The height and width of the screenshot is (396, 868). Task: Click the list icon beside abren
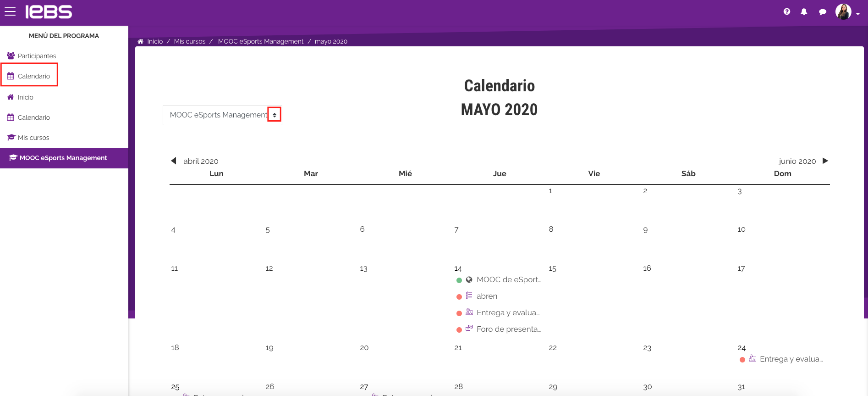tap(469, 296)
